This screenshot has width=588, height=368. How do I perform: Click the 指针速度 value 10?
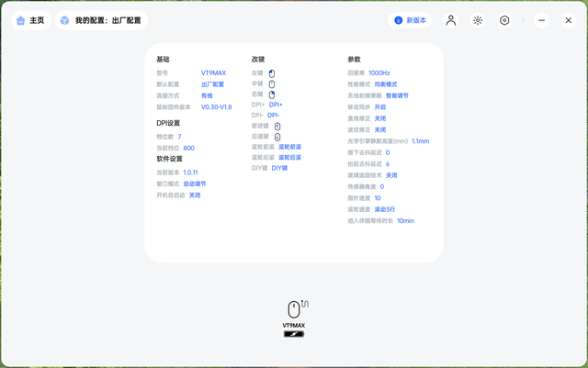pos(378,198)
